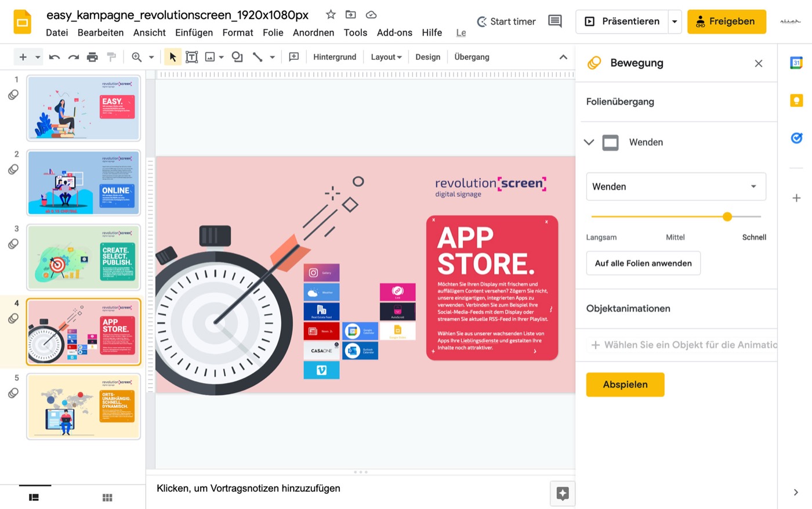812x509 pixels.
Task: Select the line tool
Action: pos(258,57)
